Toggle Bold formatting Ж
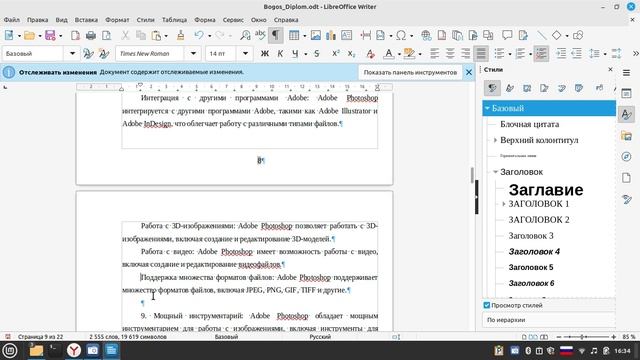Image resolution: width=640 pixels, height=360 pixels. [264, 53]
